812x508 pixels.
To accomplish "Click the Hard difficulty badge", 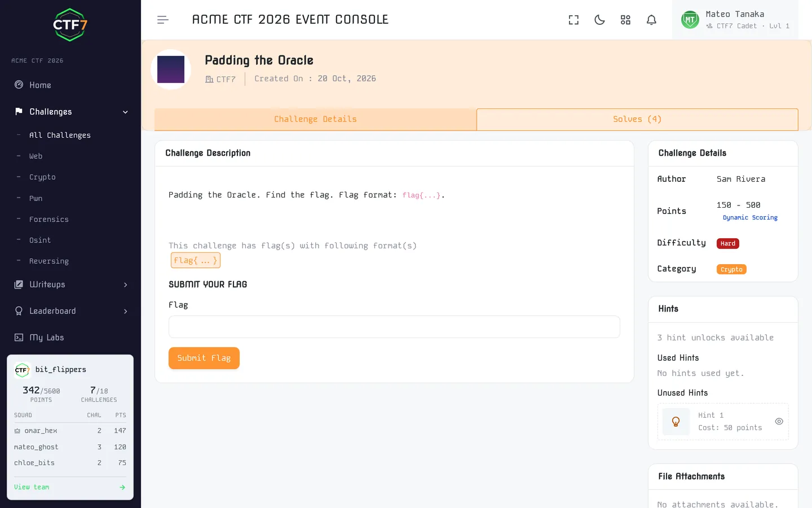I will (728, 244).
